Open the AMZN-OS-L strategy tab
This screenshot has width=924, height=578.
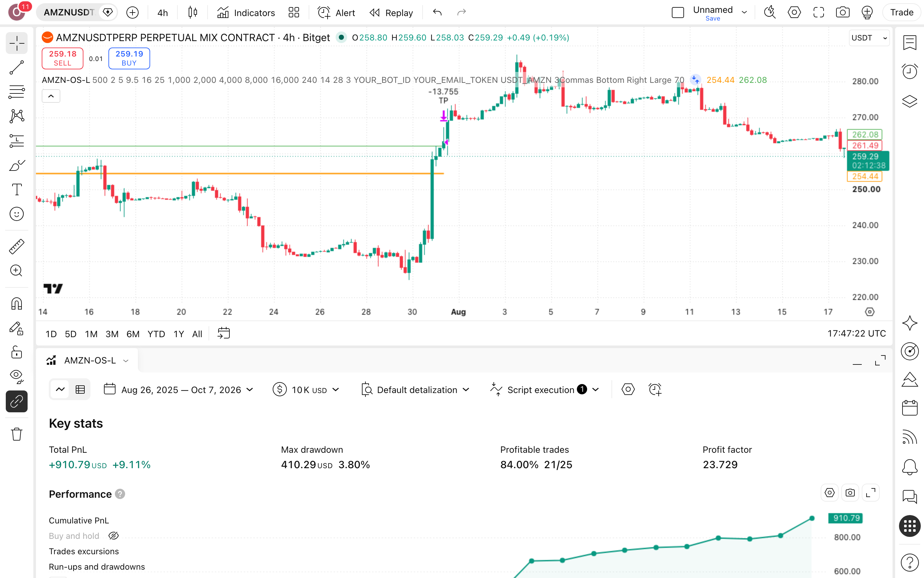click(88, 361)
